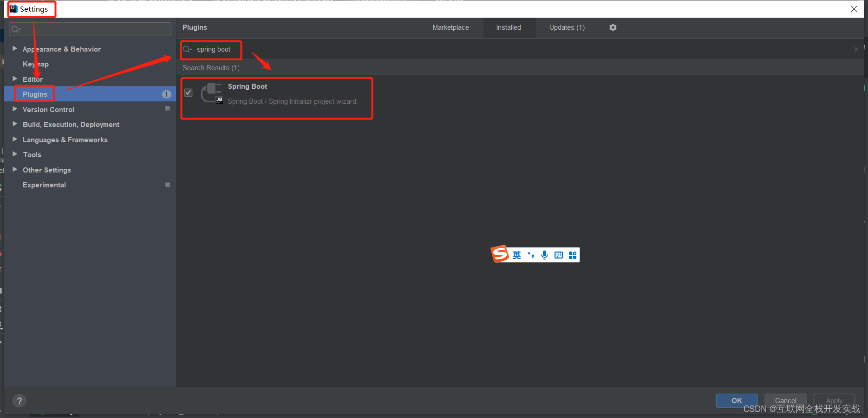Image resolution: width=868 pixels, height=418 pixels.
Task: Click the OK button
Action: (x=737, y=400)
